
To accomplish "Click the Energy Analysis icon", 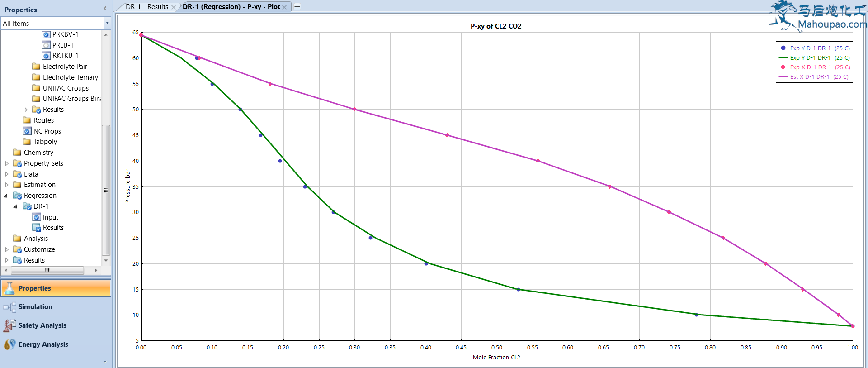I will (9, 344).
